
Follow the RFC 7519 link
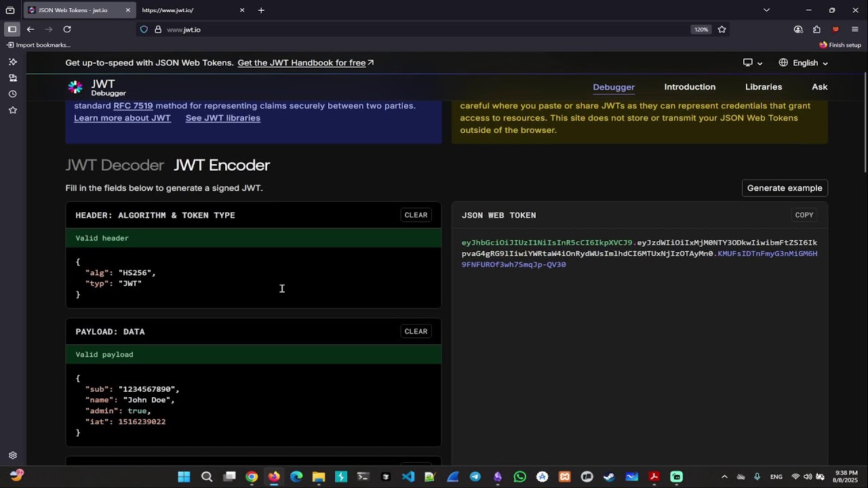[133, 106]
